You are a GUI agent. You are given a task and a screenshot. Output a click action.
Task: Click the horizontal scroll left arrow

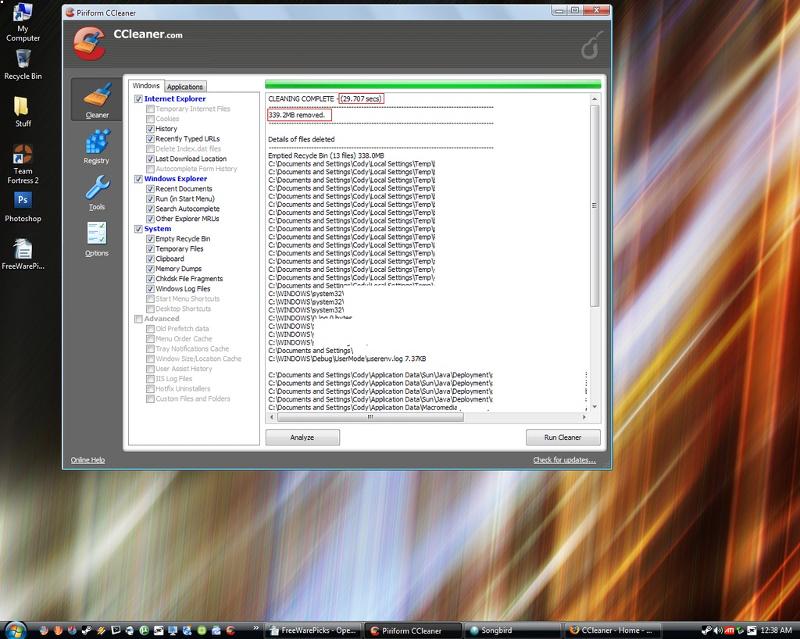pos(272,417)
